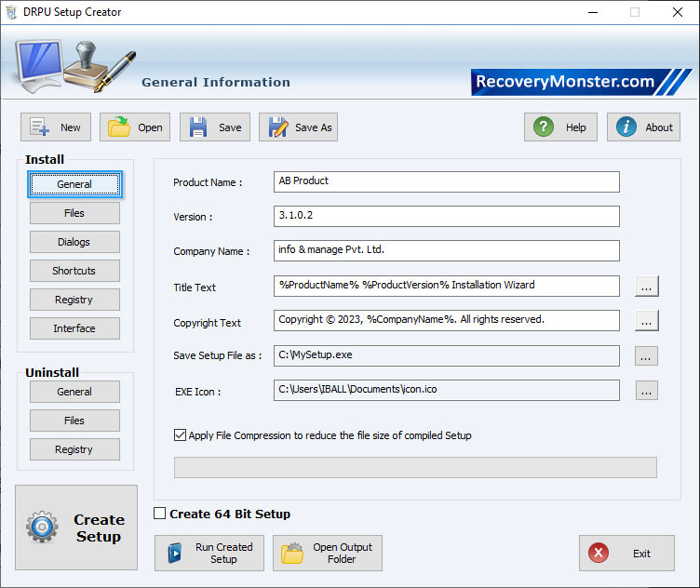Open the Shortcuts section
Viewport: 700px width, 588px height.
[x=74, y=271]
